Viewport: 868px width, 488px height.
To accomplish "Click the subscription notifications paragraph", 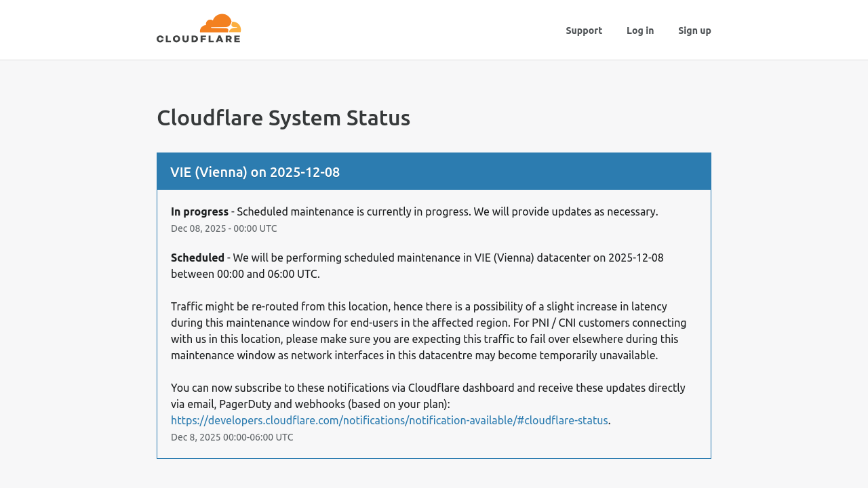I will (427, 394).
